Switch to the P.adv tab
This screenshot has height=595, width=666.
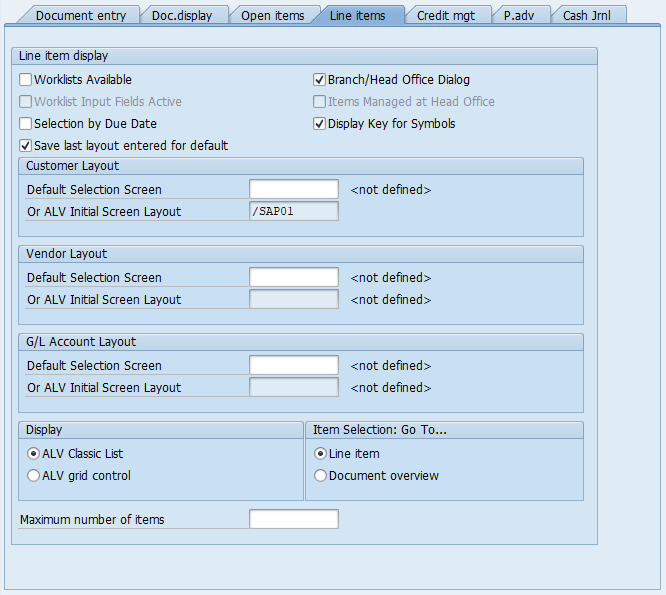[519, 16]
